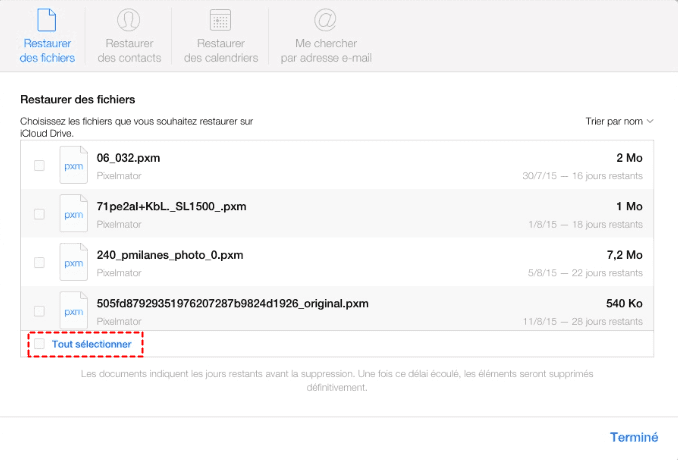Image resolution: width=678 pixels, height=460 pixels.
Task: Click the 71pe2al+KbL pxm file icon
Action: coord(73,214)
